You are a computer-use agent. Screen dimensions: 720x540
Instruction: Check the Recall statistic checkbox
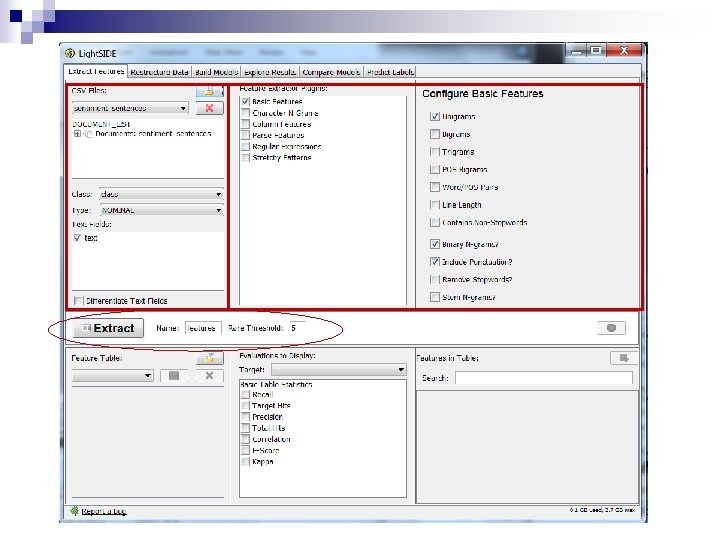click(246, 394)
